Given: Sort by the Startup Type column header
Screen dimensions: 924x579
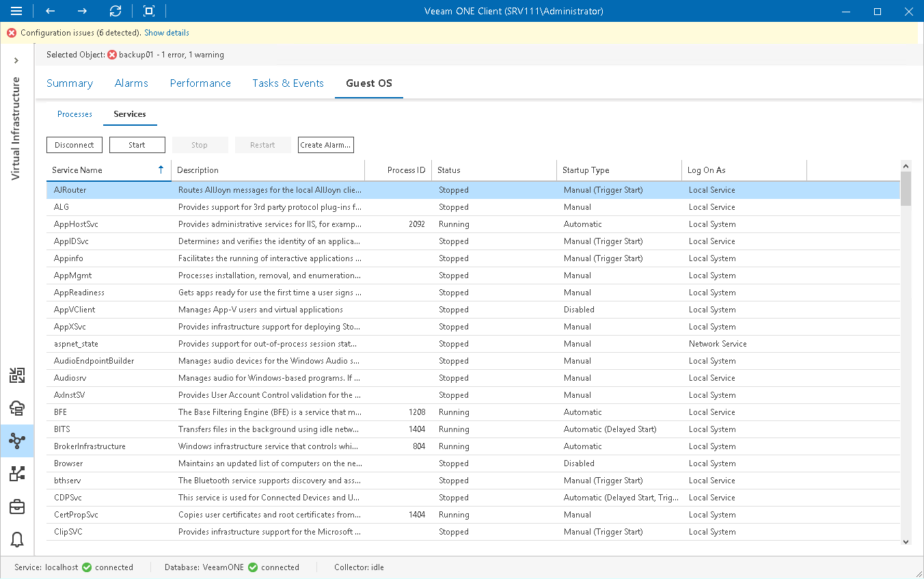Looking at the screenshot, I should pyautogui.click(x=586, y=170).
